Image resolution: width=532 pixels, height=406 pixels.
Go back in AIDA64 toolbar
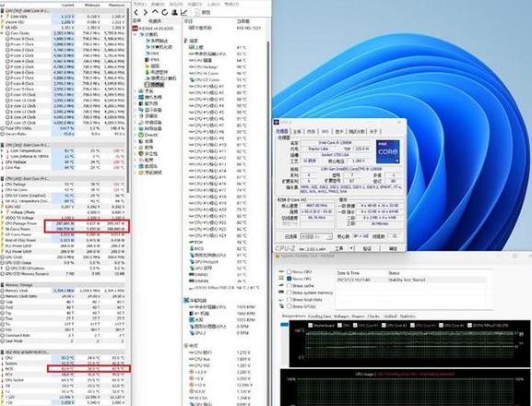(x=136, y=13)
